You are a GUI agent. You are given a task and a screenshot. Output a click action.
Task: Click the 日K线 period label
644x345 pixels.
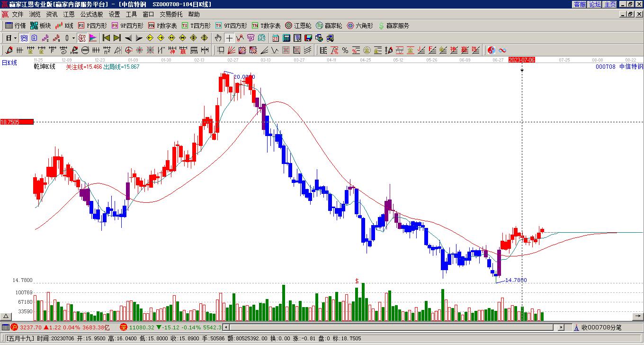pos(9,63)
